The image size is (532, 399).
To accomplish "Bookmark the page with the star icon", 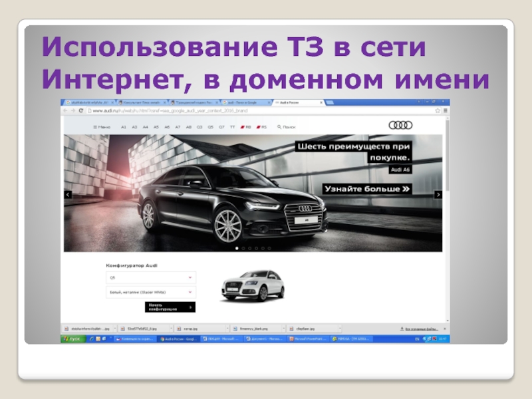I will (x=438, y=110).
